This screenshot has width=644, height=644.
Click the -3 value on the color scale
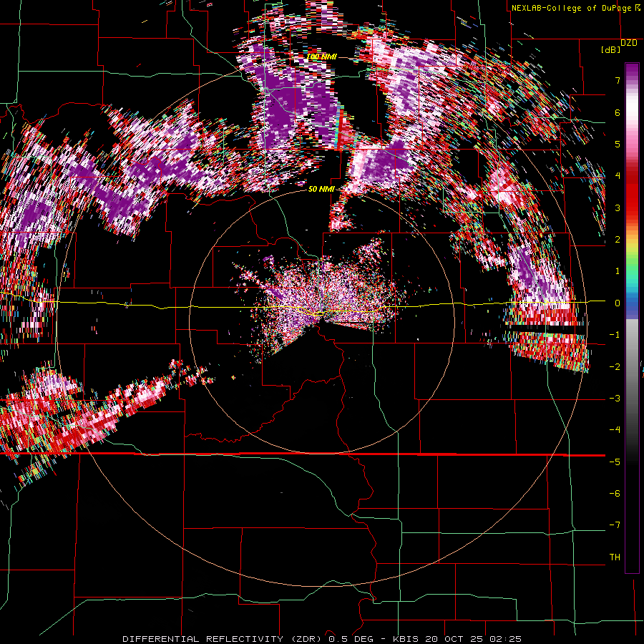[615, 399]
